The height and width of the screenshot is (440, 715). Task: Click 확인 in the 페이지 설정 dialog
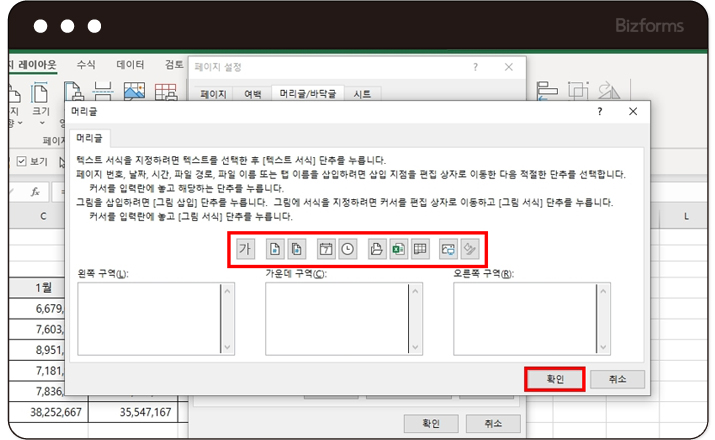(x=431, y=424)
